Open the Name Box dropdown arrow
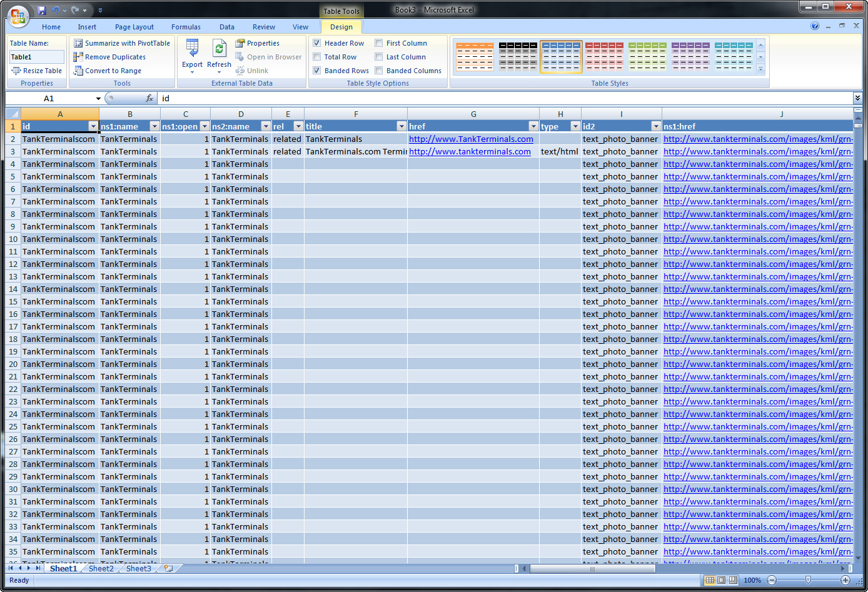Viewport: 868px width, 592px height. [x=98, y=98]
